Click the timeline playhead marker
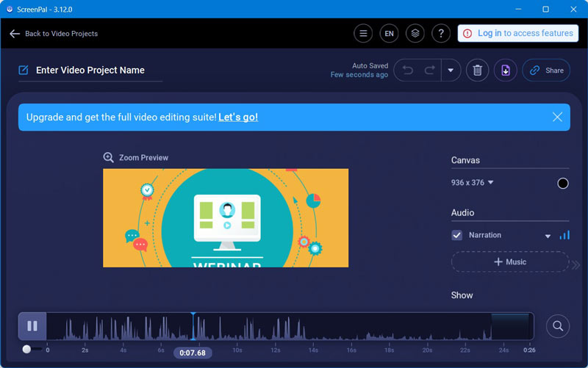Image resolution: width=588 pixels, height=368 pixels. coord(193,326)
